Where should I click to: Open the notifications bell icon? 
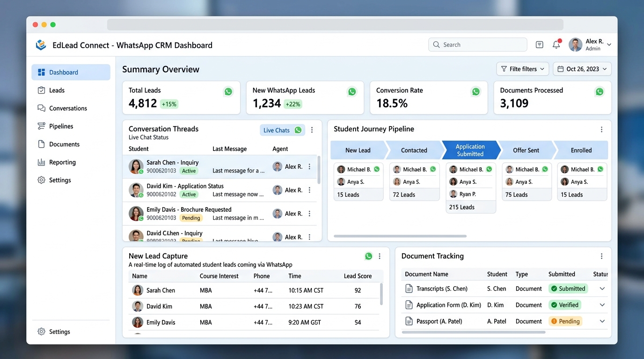tap(556, 44)
